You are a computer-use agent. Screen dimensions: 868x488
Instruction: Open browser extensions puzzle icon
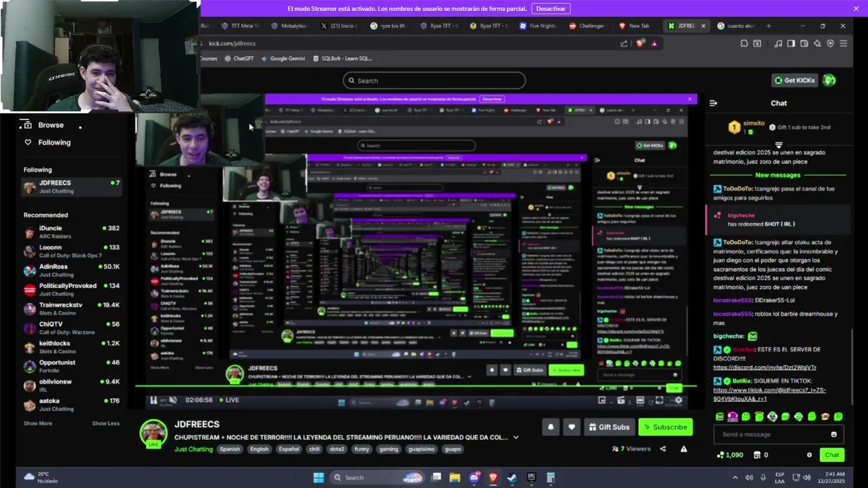[744, 43]
